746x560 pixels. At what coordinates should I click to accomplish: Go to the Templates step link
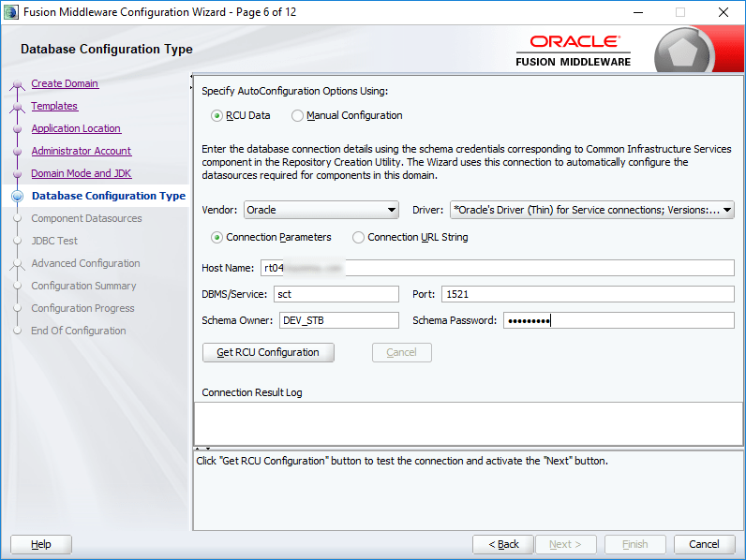(54, 106)
